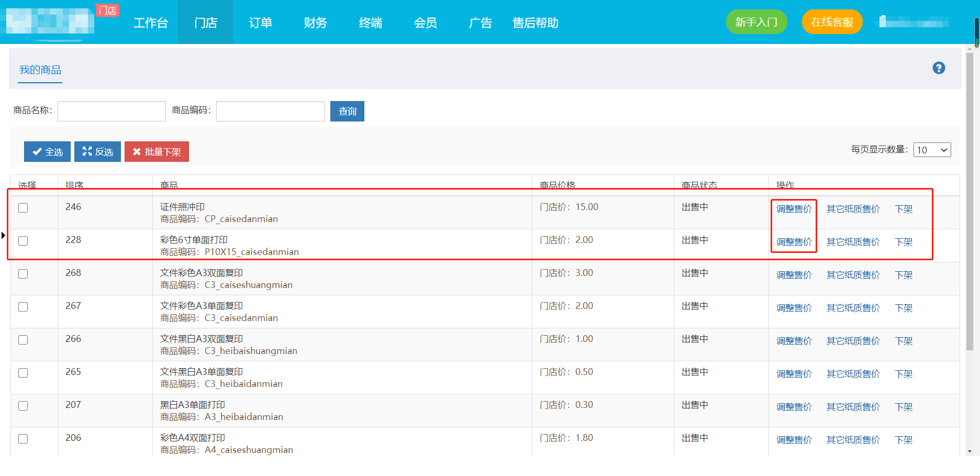Click the scrollbar down arrow

click(x=970, y=451)
